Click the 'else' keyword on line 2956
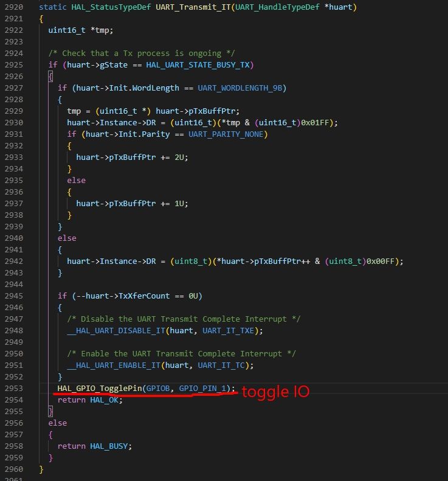Image resolution: width=448 pixels, height=481 pixels. click(58, 423)
